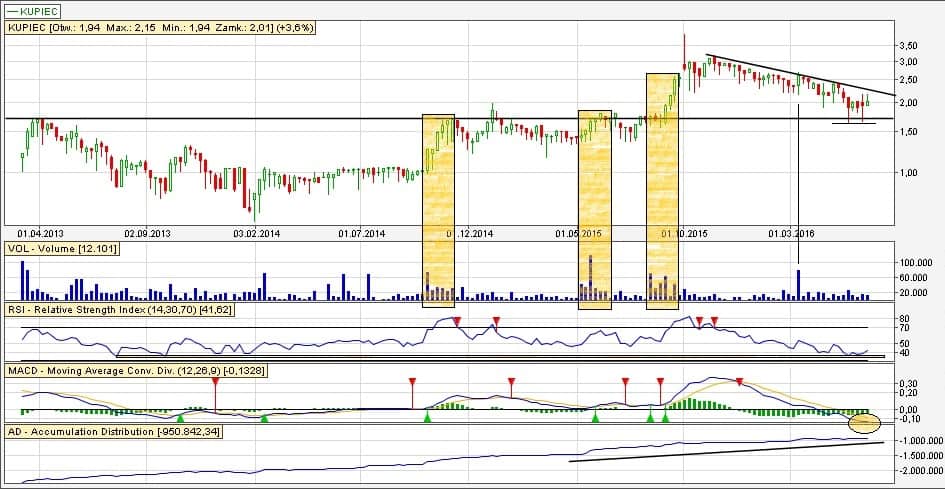Select the KUPIEC price header with Otw. and Max. values
Screen dimensions: 945x489
coord(161,28)
